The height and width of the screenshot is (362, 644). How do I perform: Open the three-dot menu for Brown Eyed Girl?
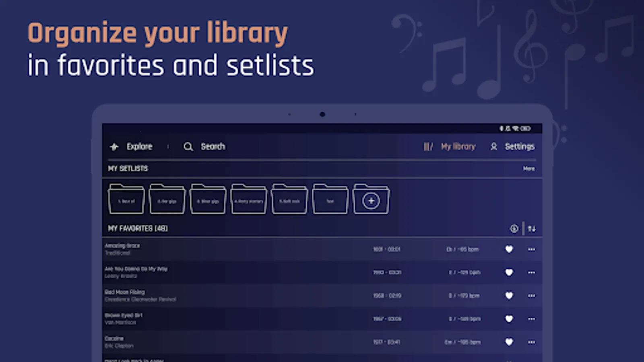coord(532,319)
